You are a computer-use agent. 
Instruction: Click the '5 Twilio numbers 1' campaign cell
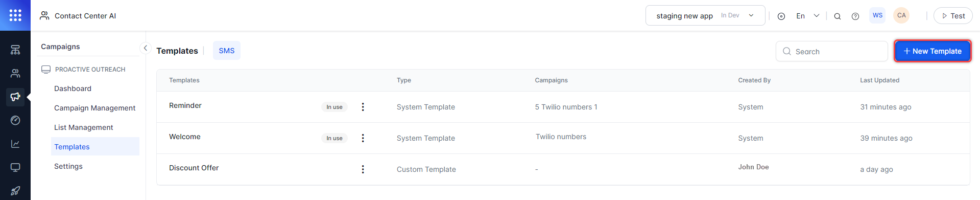click(566, 107)
